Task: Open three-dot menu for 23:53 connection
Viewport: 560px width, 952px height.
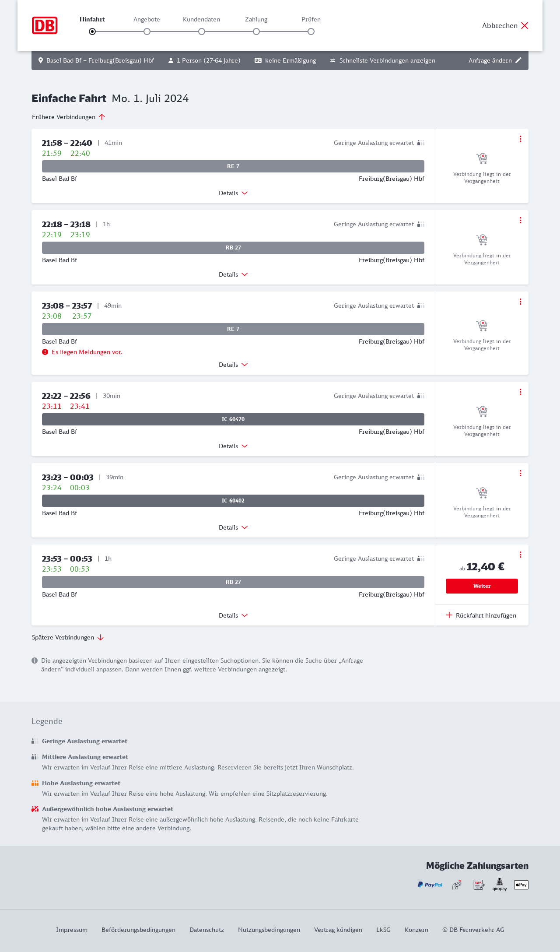Action: pos(520,555)
